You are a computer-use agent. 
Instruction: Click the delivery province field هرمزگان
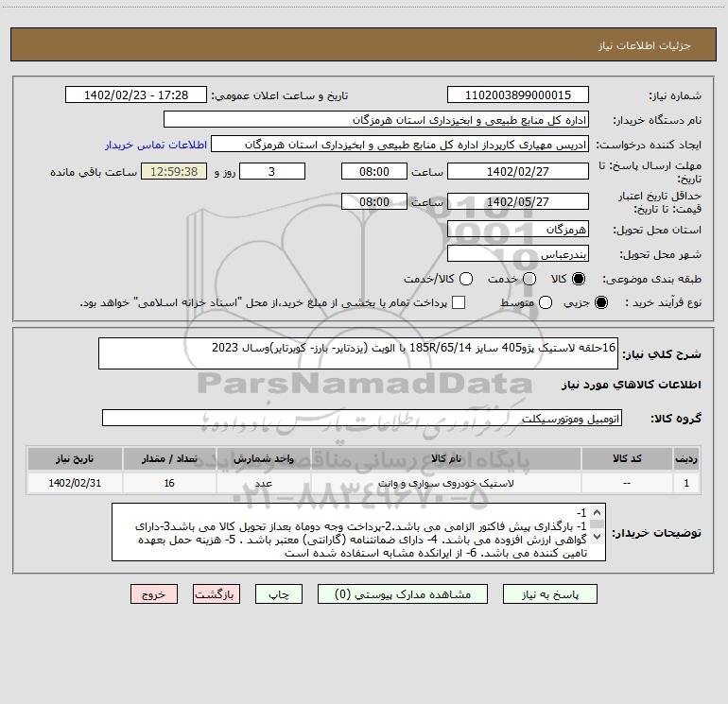[x=518, y=229]
